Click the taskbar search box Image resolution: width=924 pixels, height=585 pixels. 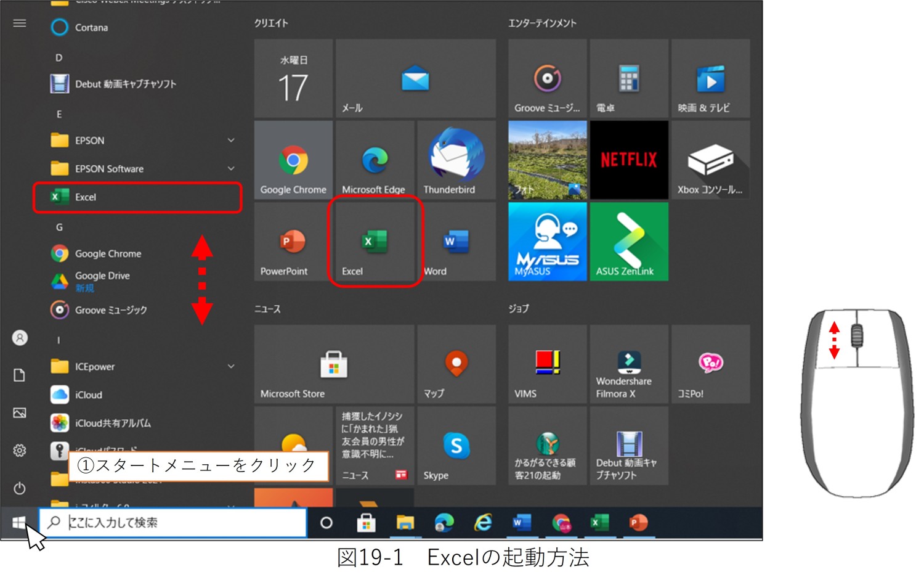[173, 523]
